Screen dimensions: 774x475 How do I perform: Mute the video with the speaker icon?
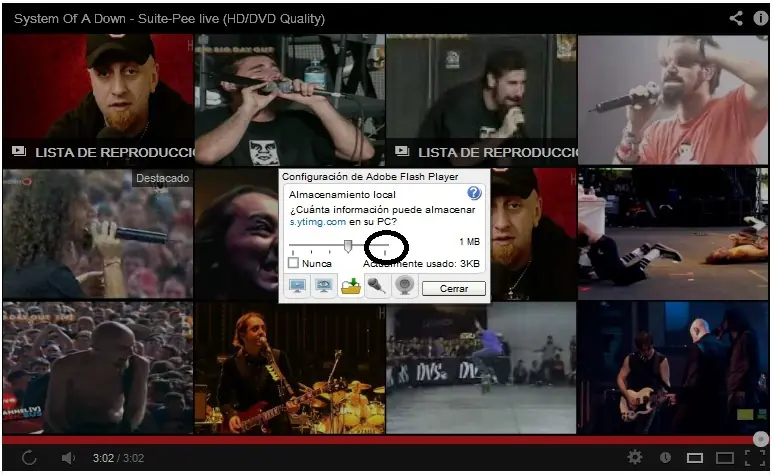click(68, 458)
